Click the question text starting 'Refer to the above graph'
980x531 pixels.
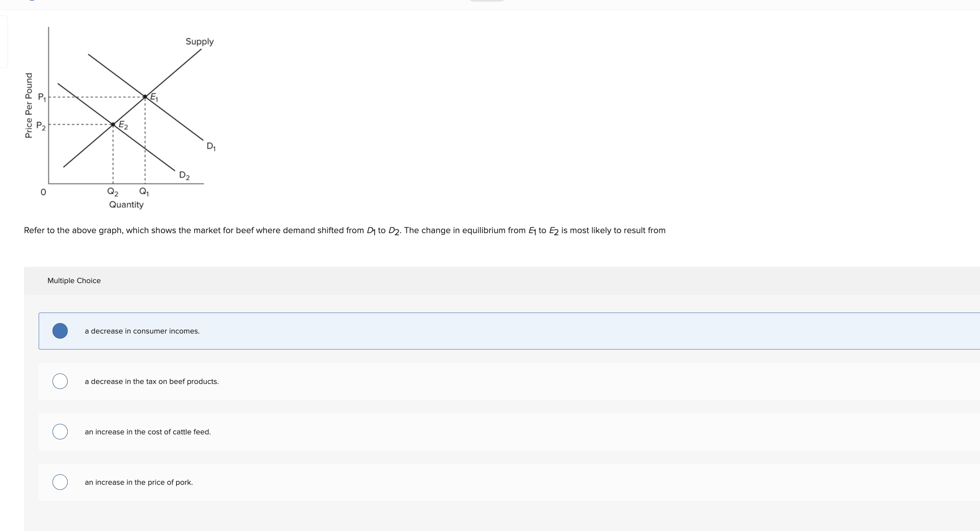pyautogui.click(x=345, y=231)
